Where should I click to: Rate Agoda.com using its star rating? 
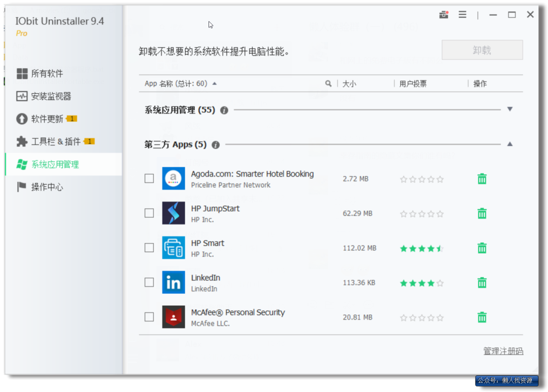pos(422,179)
